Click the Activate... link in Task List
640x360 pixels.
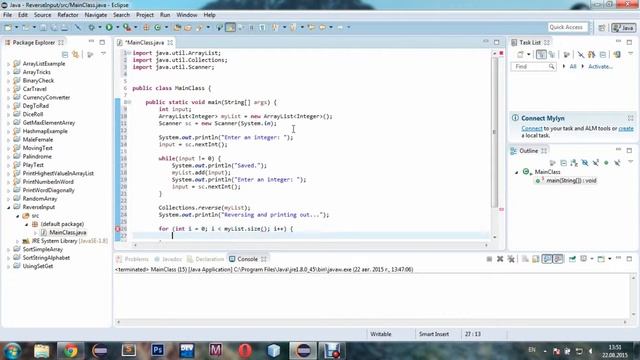pyautogui.click(x=600, y=67)
